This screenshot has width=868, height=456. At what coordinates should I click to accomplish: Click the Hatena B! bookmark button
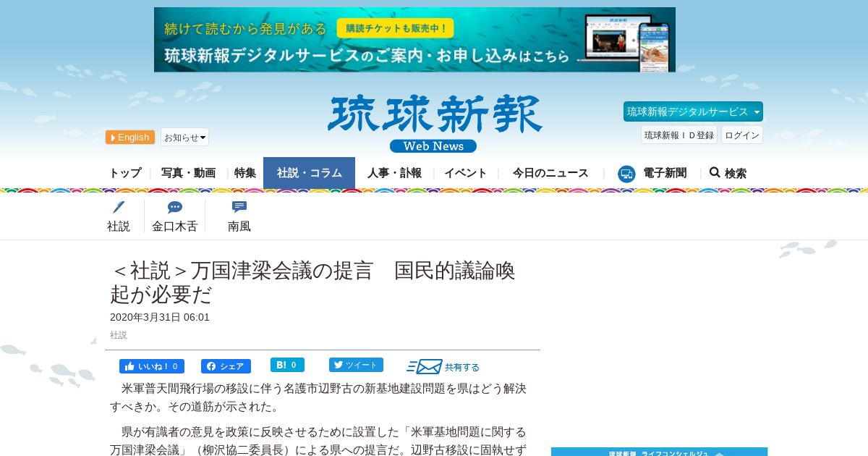[287, 365]
